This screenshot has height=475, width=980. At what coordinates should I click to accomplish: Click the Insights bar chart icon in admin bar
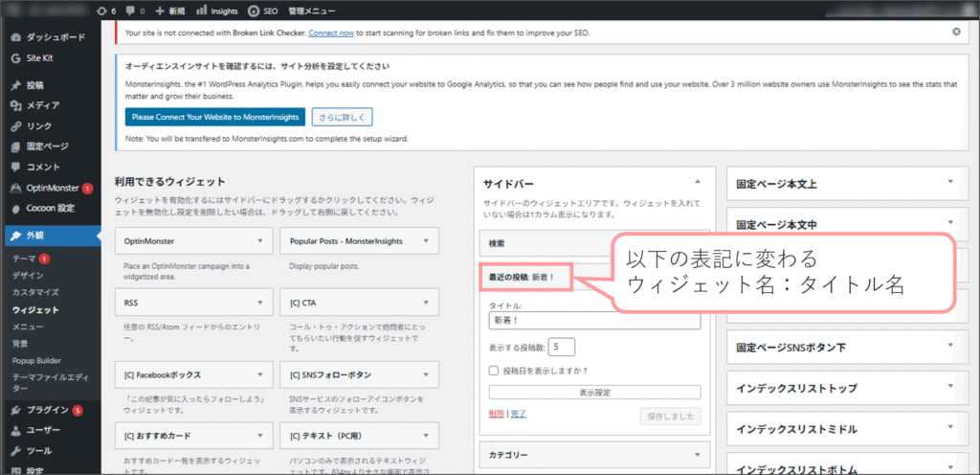(x=202, y=11)
